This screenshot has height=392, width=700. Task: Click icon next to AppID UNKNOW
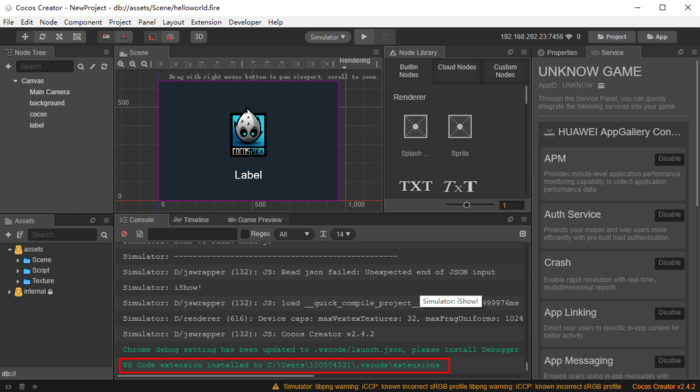point(601,86)
